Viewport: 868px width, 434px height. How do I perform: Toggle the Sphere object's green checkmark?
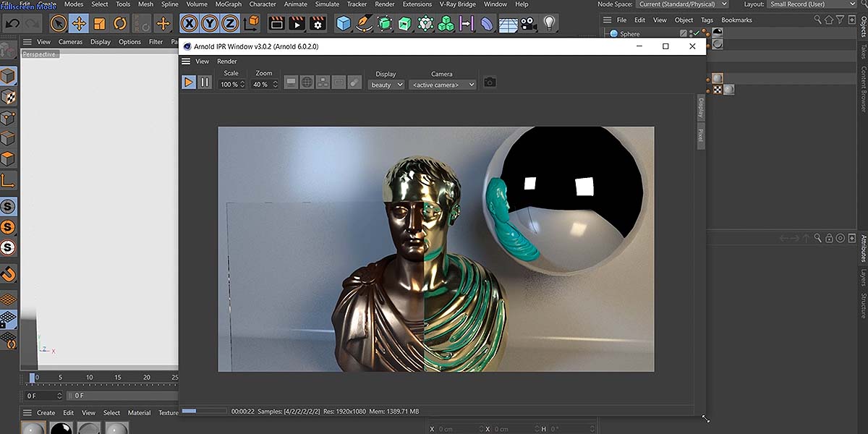(x=695, y=33)
